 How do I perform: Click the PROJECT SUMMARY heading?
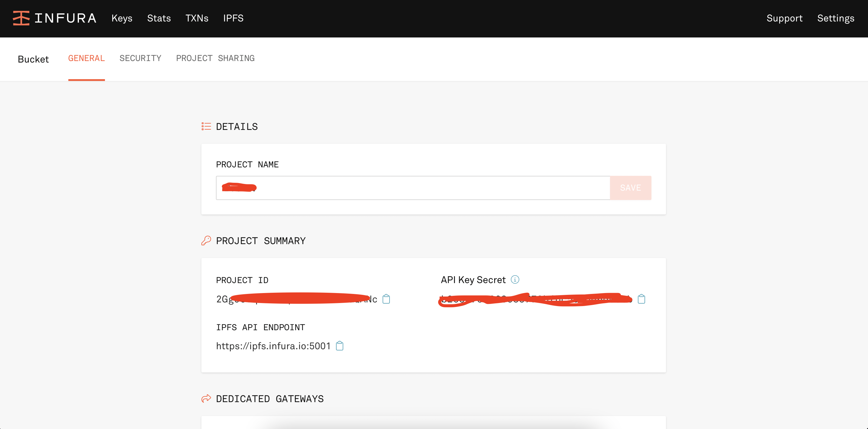[x=261, y=241]
